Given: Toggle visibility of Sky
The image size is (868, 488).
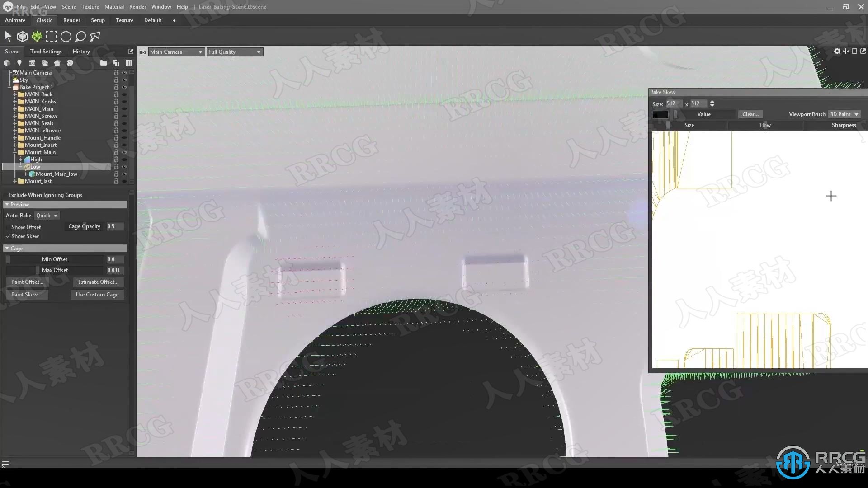Looking at the screenshot, I should pos(124,80).
